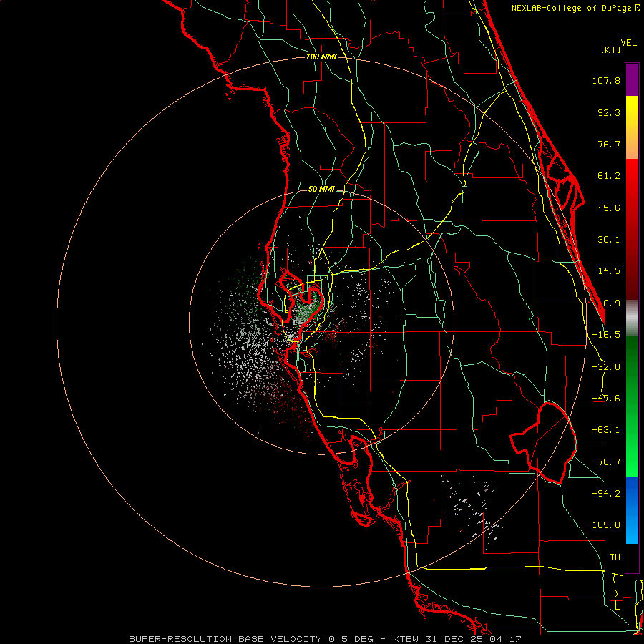Screen dimensions: 644x644
Task: Select the -78.7 scale label
Action: click(x=606, y=462)
